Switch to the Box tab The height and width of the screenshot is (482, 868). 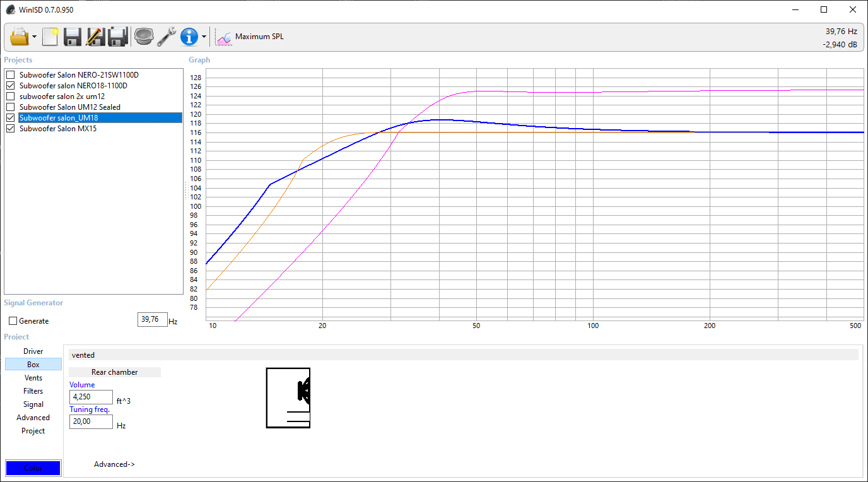coord(33,365)
